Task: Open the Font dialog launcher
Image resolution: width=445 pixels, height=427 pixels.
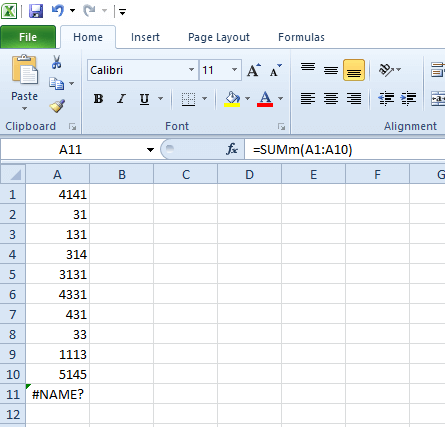Action: pyautogui.click(x=282, y=126)
